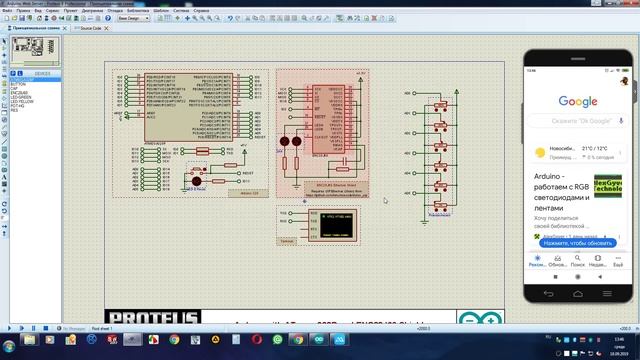Close the Source Code tab
The height and width of the screenshot is (360, 640).
point(106,28)
